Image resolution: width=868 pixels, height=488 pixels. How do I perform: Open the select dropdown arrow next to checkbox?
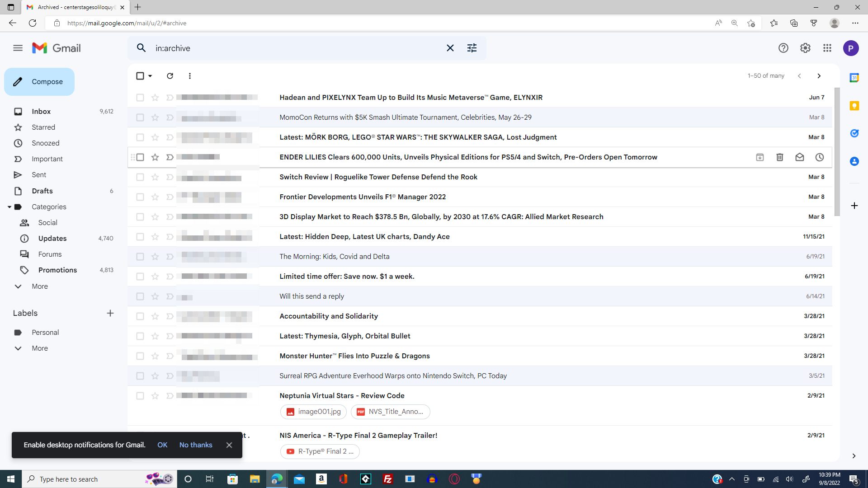[x=150, y=76]
